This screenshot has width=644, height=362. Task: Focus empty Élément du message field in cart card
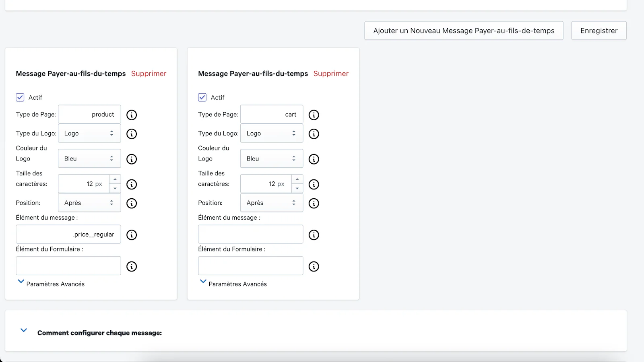(x=250, y=234)
